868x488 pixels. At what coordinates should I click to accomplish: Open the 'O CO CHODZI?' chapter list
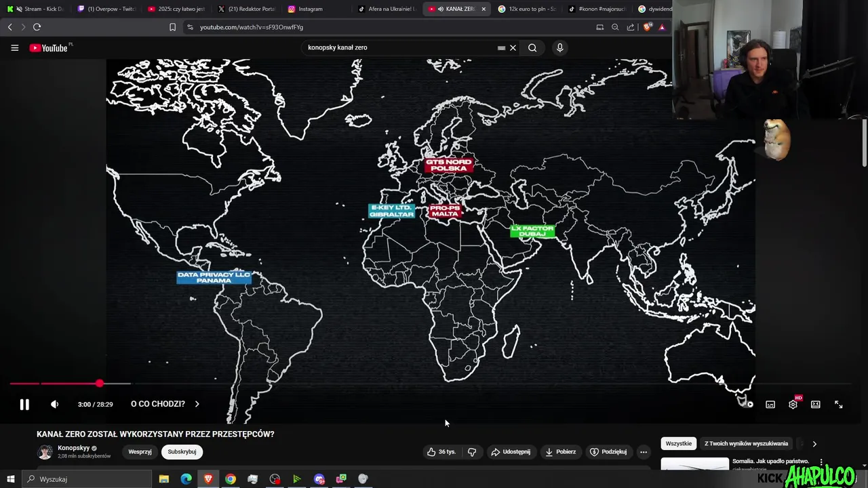click(165, 404)
